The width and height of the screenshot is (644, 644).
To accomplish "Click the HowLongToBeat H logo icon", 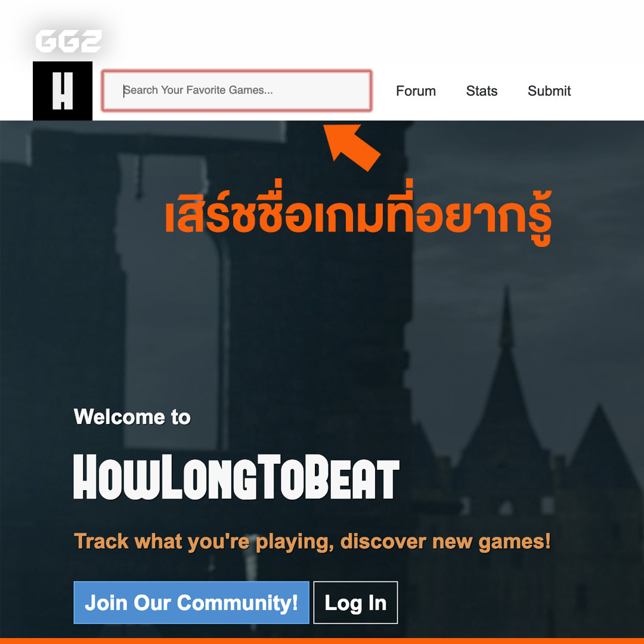I will coord(63,91).
